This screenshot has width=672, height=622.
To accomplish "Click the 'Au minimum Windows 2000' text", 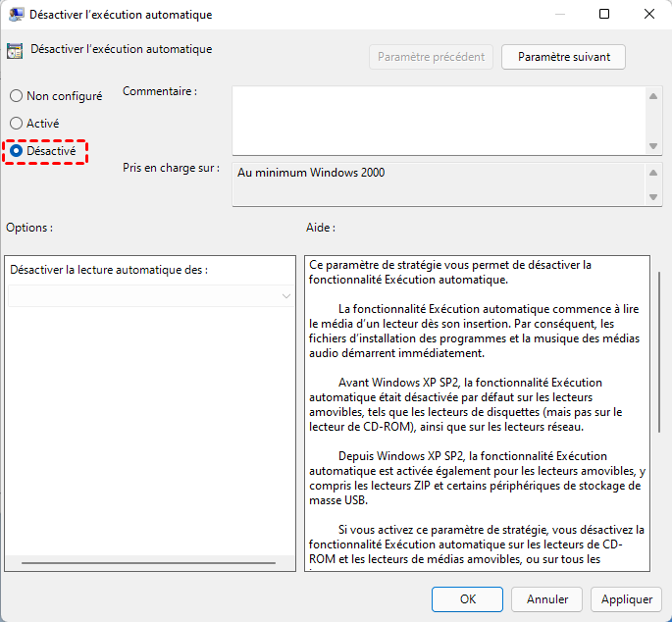I will pyautogui.click(x=311, y=173).
